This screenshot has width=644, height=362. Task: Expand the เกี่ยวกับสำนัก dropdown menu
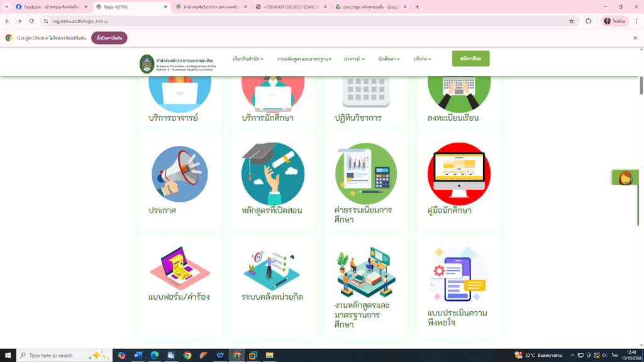[248, 59]
